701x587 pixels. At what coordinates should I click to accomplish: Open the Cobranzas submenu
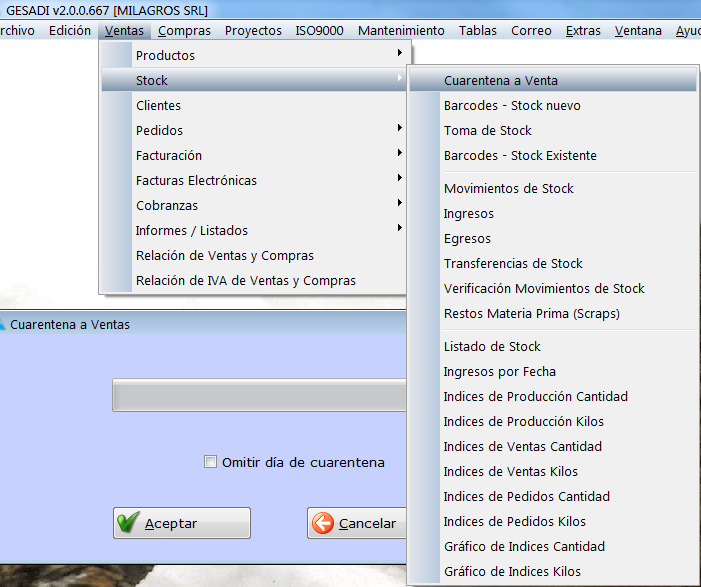pyautogui.click(x=167, y=205)
